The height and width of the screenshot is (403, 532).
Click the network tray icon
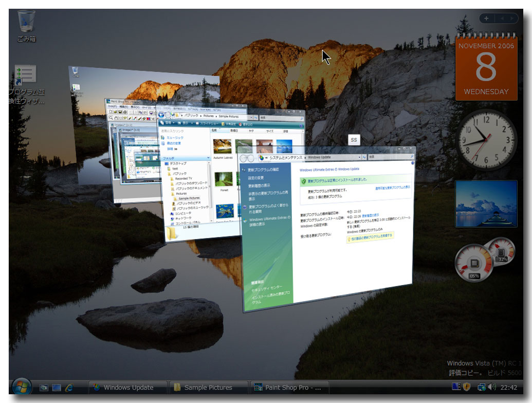482,387
